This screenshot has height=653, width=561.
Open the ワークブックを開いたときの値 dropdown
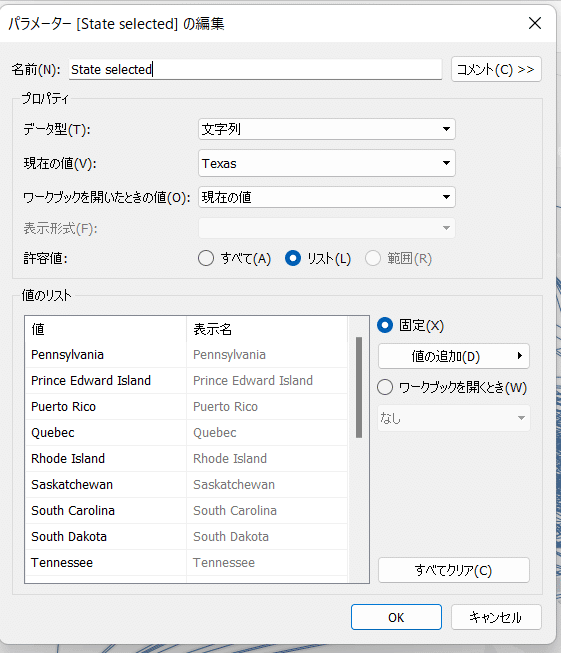point(327,197)
